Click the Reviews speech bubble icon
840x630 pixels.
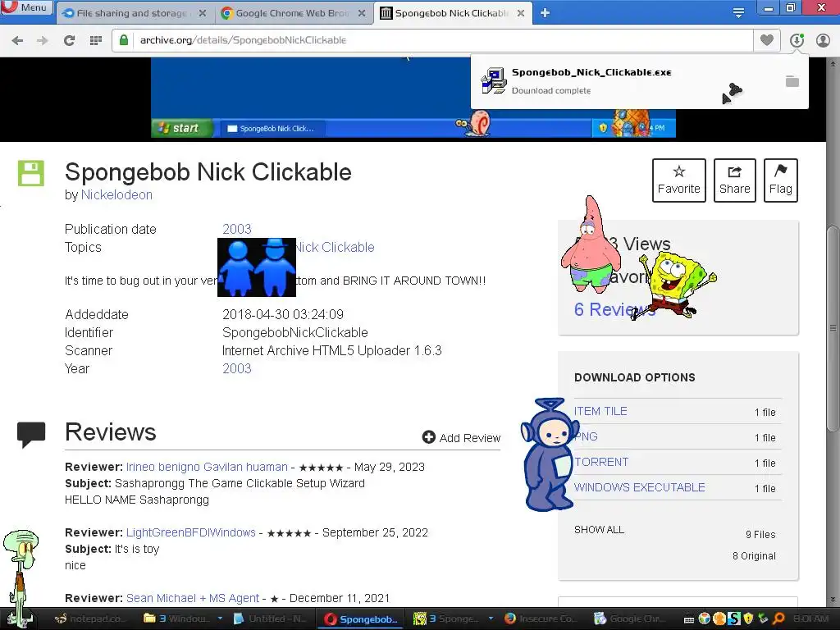(x=31, y=435)
